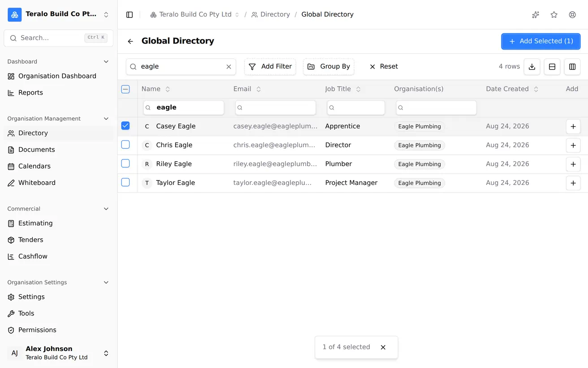Go back with the arrow beside Global Directory
The width and height of the screenshot is (588, 368).
tap(130, 41)
